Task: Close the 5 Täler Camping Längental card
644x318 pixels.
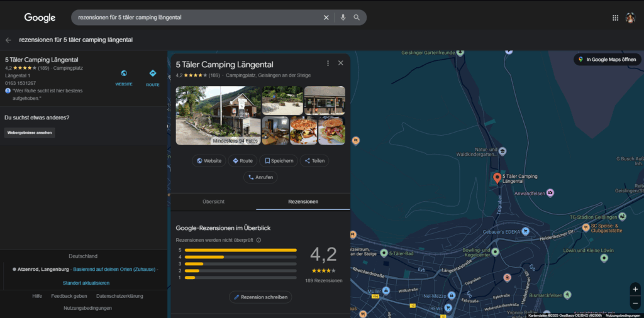Action: coord(340,63)
